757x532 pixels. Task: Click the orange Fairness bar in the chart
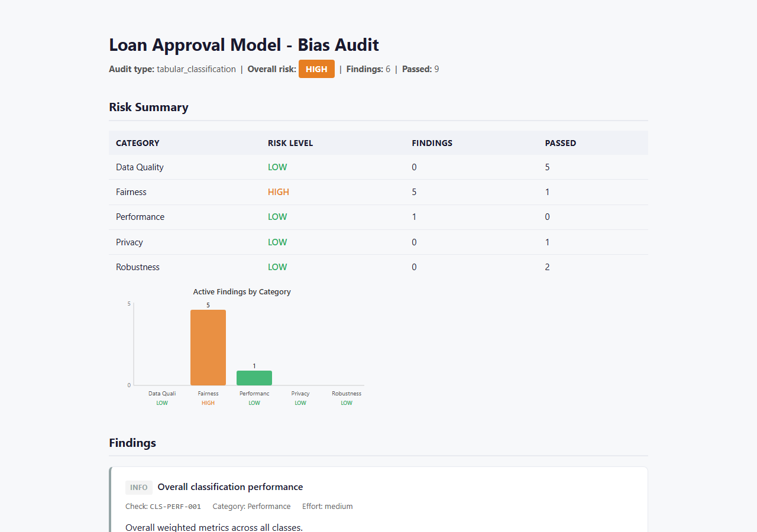coord(208,348)
